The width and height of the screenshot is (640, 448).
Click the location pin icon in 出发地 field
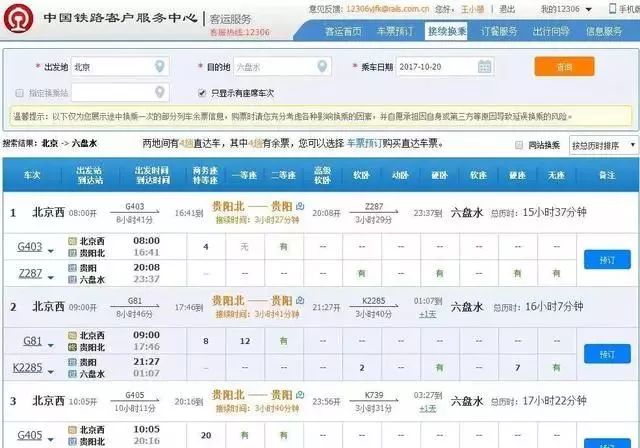tap(160, 66)
